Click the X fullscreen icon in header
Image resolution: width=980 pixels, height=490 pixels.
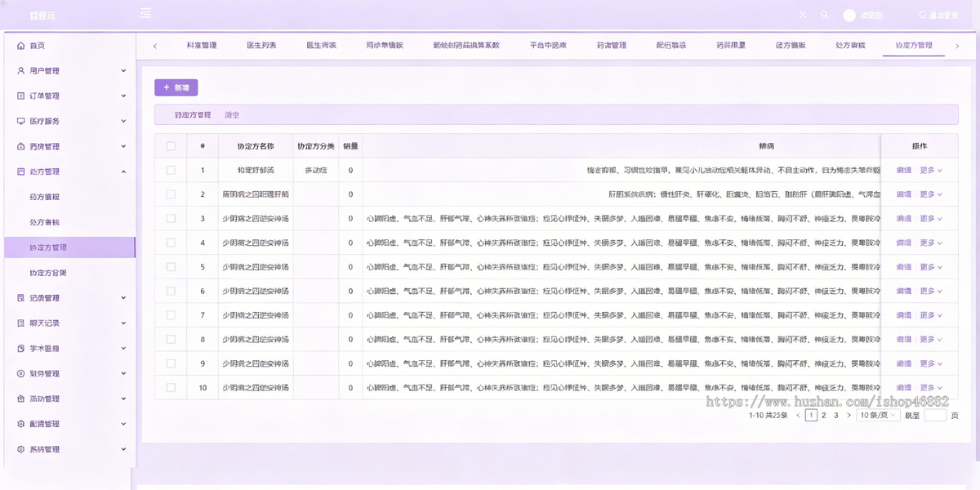[x=803, y=15]
